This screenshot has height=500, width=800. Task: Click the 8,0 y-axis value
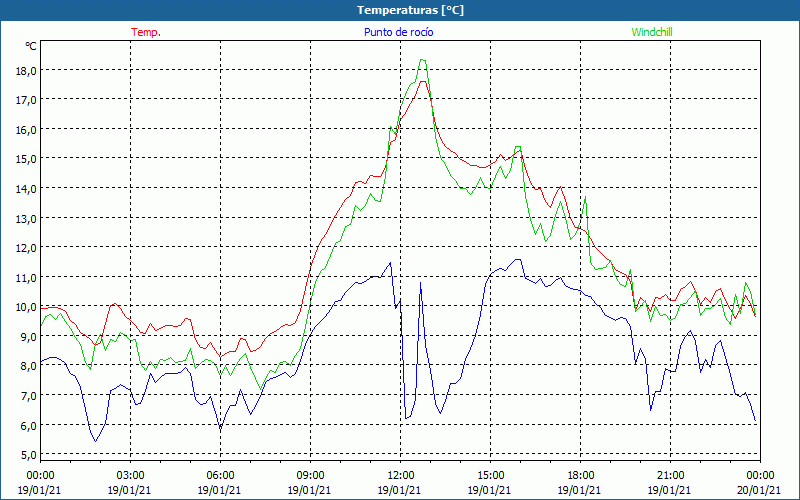28,366
